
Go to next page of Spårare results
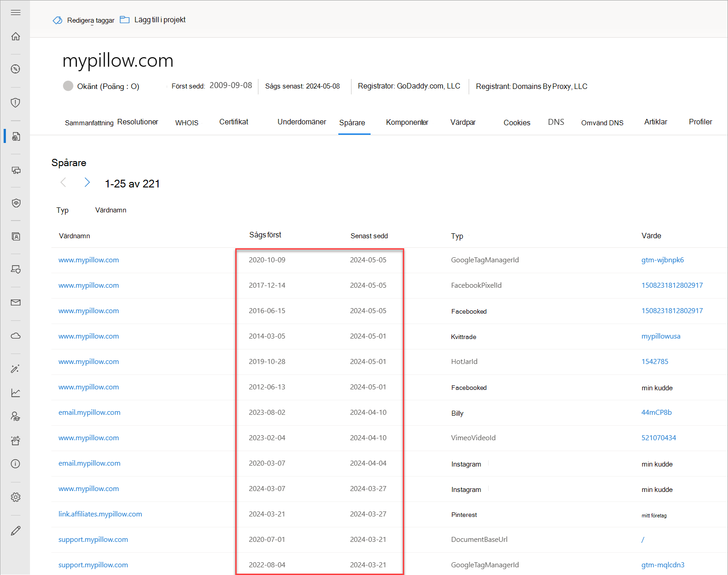[x=87, y=182]
